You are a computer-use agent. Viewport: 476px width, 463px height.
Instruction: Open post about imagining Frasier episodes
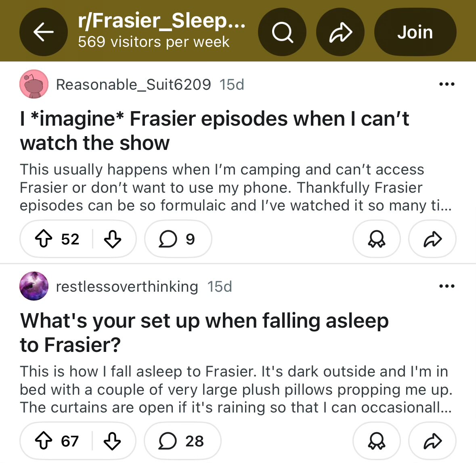(214, 130)
